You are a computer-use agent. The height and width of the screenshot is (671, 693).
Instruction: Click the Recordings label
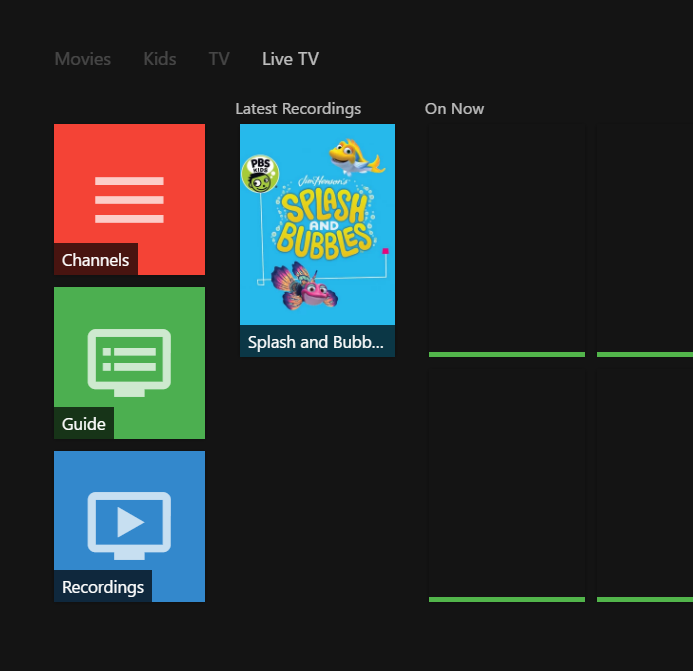click(x=103, y=587)
